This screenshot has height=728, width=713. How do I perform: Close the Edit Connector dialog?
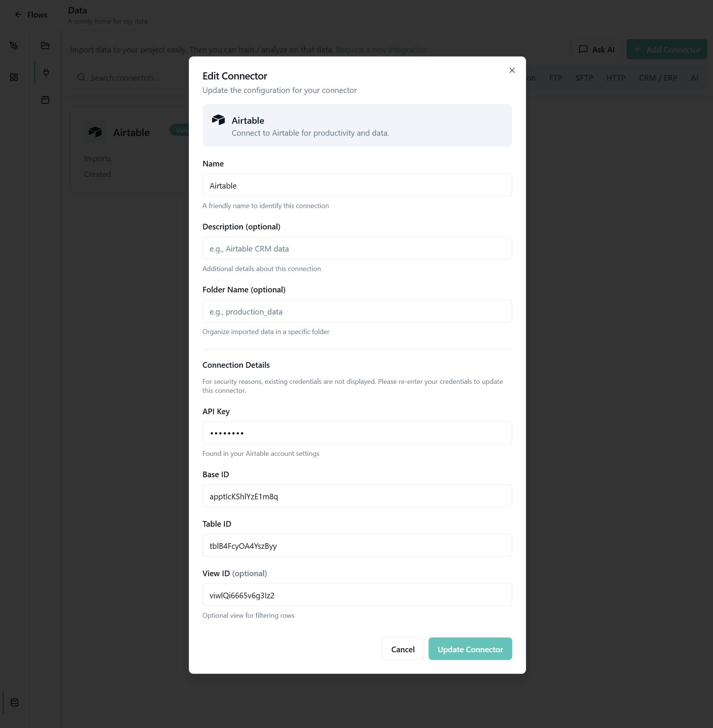512,70
